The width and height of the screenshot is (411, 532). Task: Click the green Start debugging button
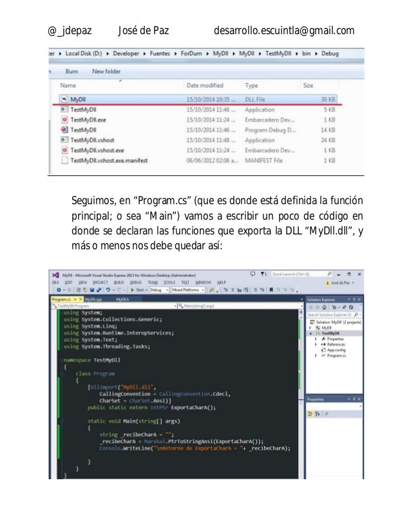(137, 290)
